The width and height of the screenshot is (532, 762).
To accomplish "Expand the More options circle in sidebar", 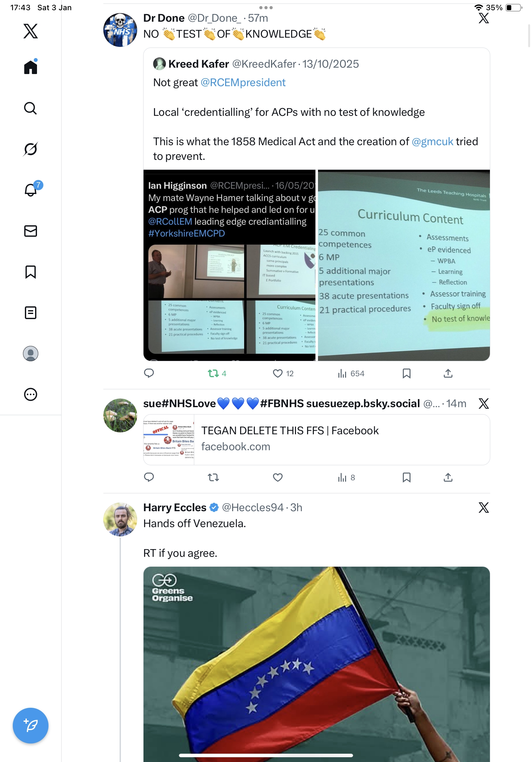I will coord(31,394).
